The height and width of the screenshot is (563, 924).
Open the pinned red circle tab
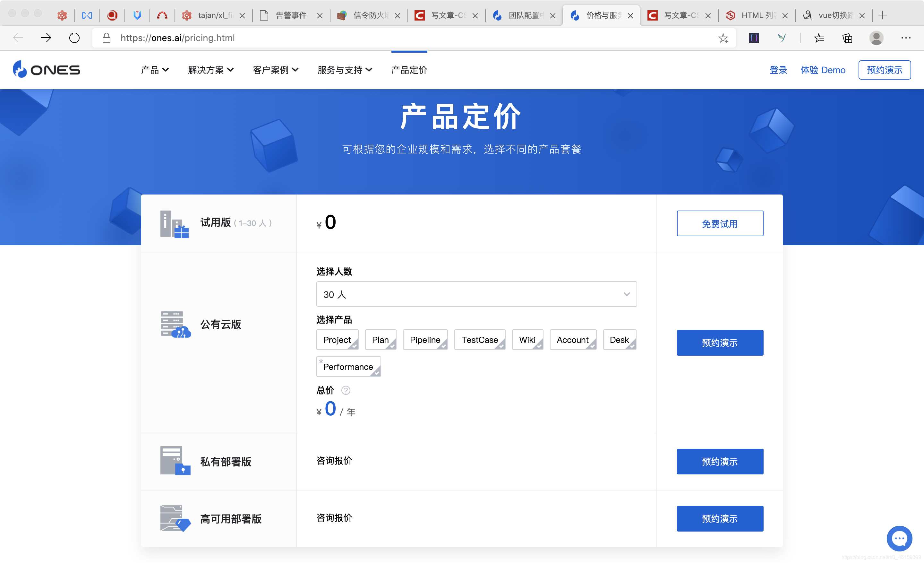click(112, 15)
